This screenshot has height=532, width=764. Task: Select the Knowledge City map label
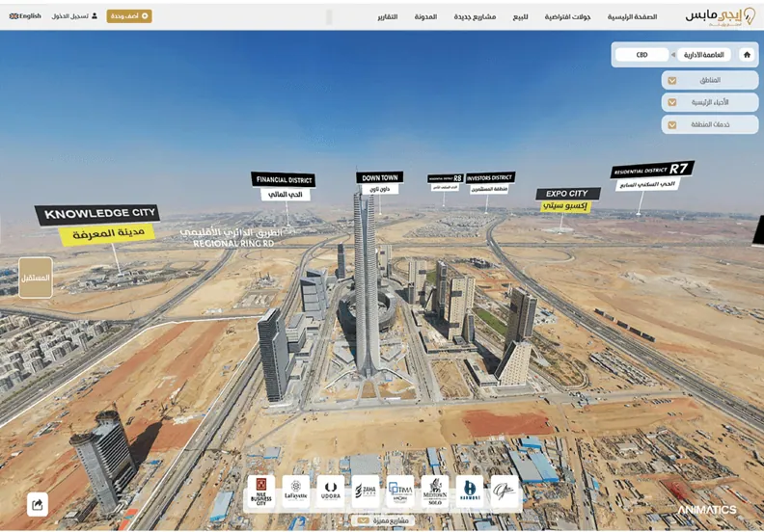97,224
